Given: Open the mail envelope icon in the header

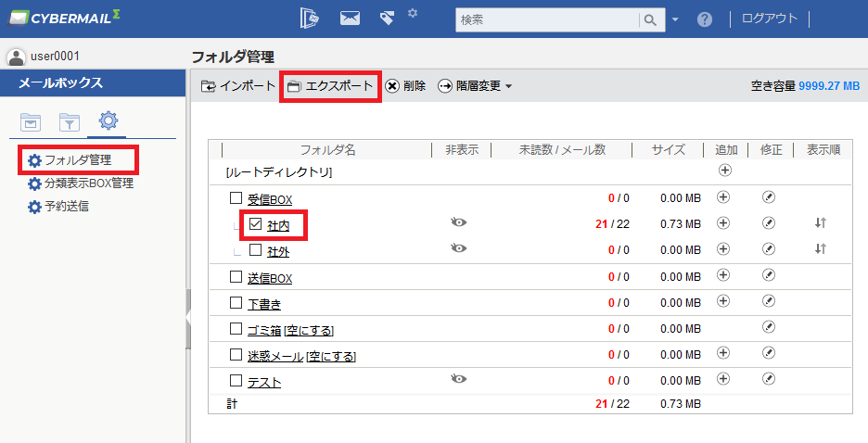Looking at the screenshot, I should point(350,19).
